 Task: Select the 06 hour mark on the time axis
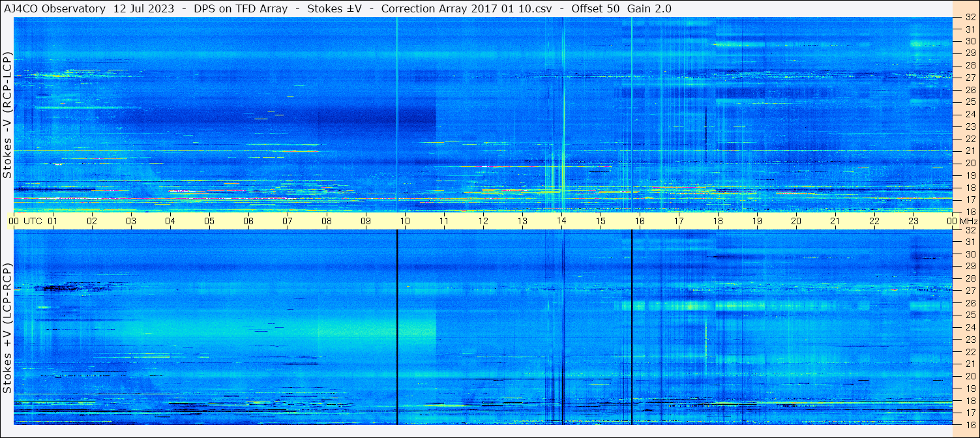(x=248, y=221)
